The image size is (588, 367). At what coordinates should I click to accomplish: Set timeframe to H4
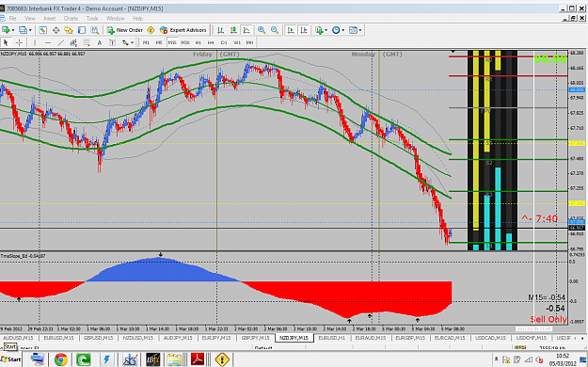211,42
